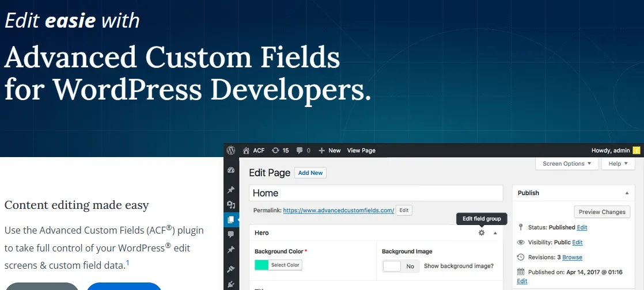
Task: Click the Publish panel title
Action: coord(528,193)
